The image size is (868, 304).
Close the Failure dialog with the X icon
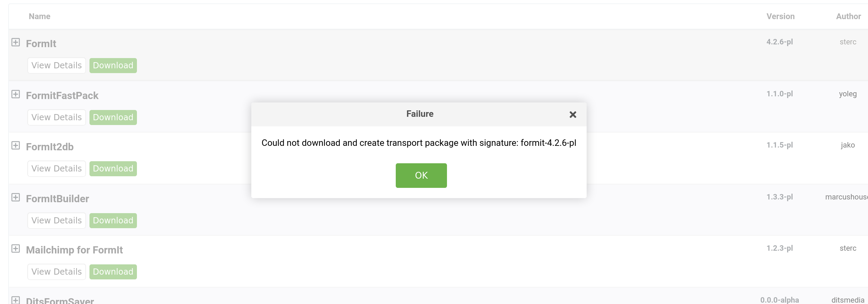click(573, 114)
